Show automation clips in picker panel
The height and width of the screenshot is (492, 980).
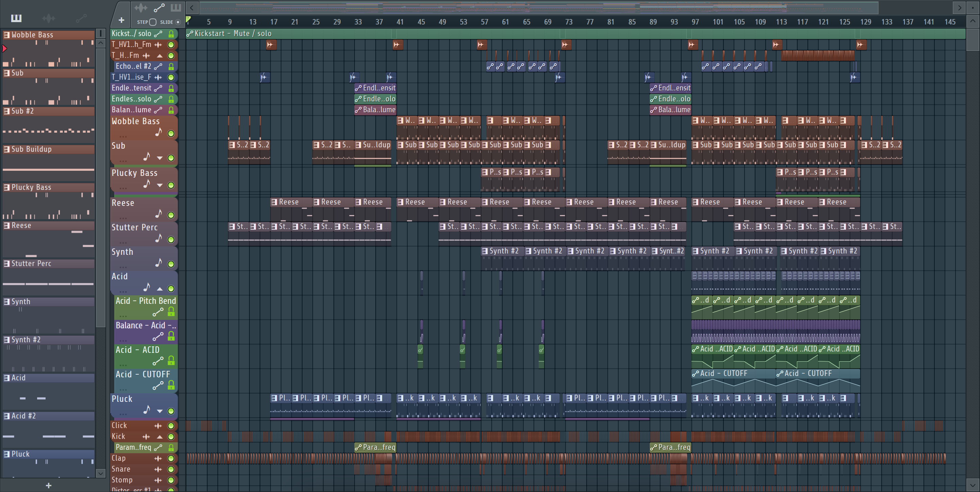pos(81,18)
